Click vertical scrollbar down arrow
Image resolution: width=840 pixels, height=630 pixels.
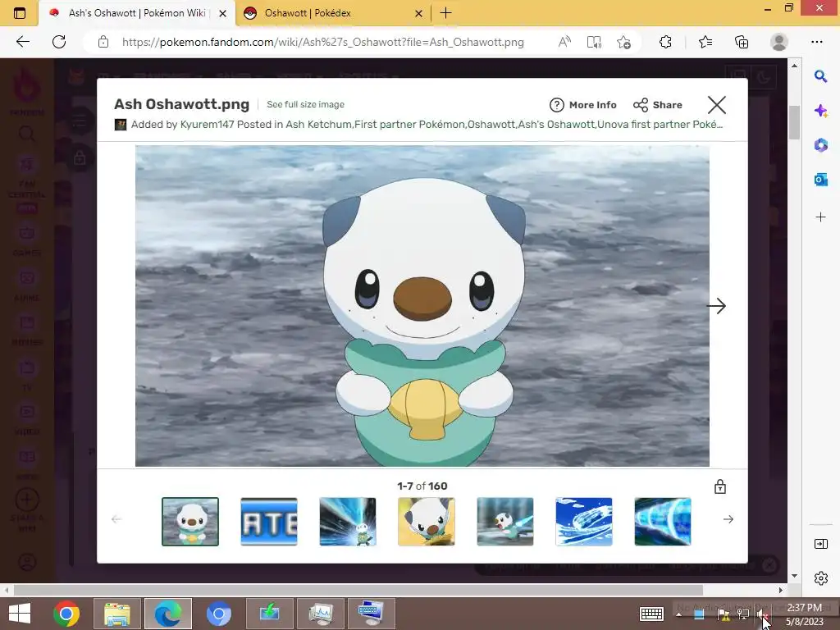(794, 576)
